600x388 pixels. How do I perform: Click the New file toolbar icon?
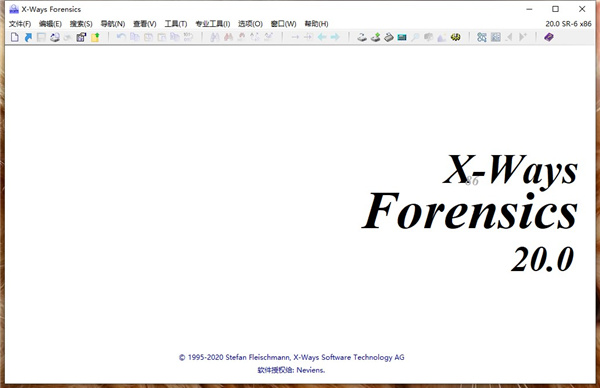point(15,37)
